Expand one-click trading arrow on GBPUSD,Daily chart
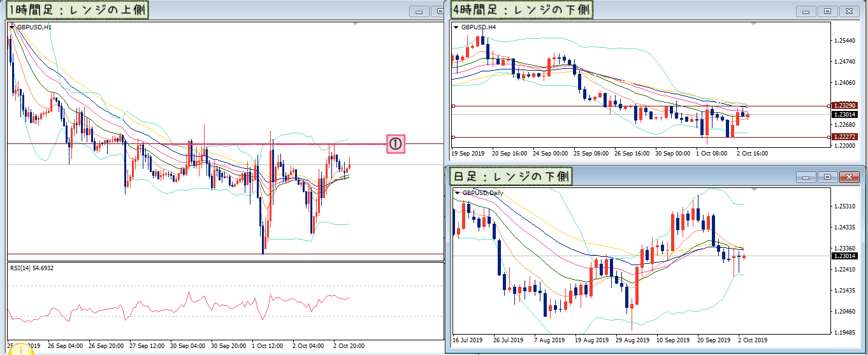Image resolution: width=868 pixels, height=355 pixels. [457, 192]
